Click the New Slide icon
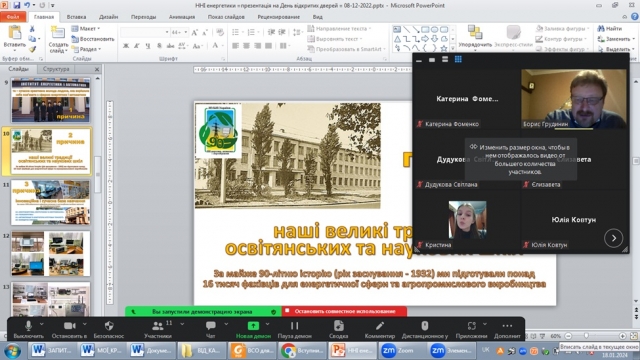The height and width of the screenshot is (360, 640). [58, 33]
